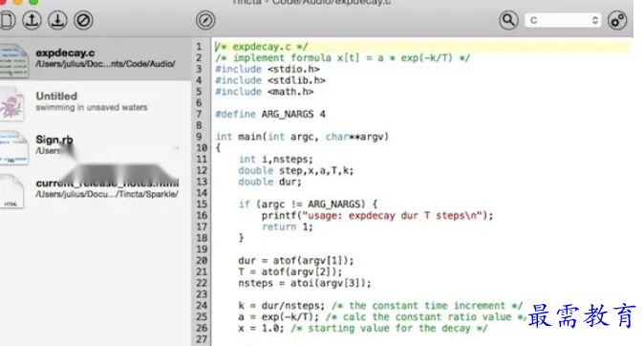Click 'k = dur/nsteps;' statement
644x346 pixels.
(x=281, y=306)
